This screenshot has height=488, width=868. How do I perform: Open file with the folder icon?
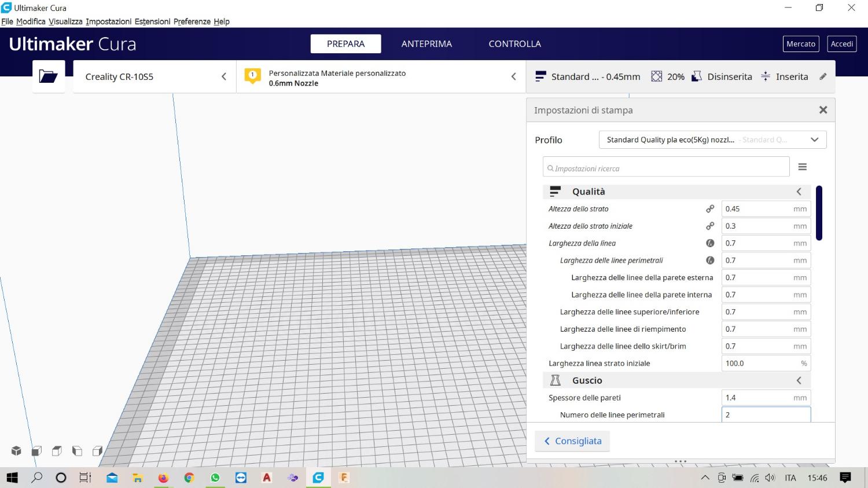pyautogui.click(x=48, y=76)
